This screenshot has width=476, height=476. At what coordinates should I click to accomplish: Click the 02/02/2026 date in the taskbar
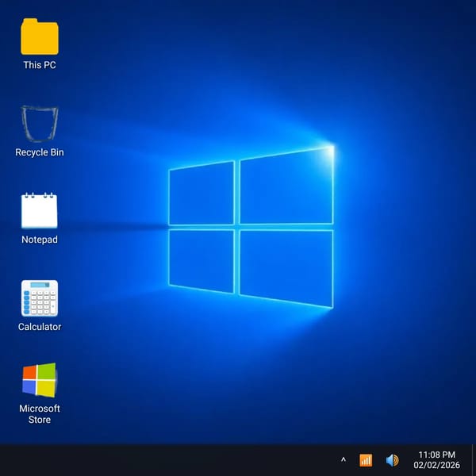(437, 465)
